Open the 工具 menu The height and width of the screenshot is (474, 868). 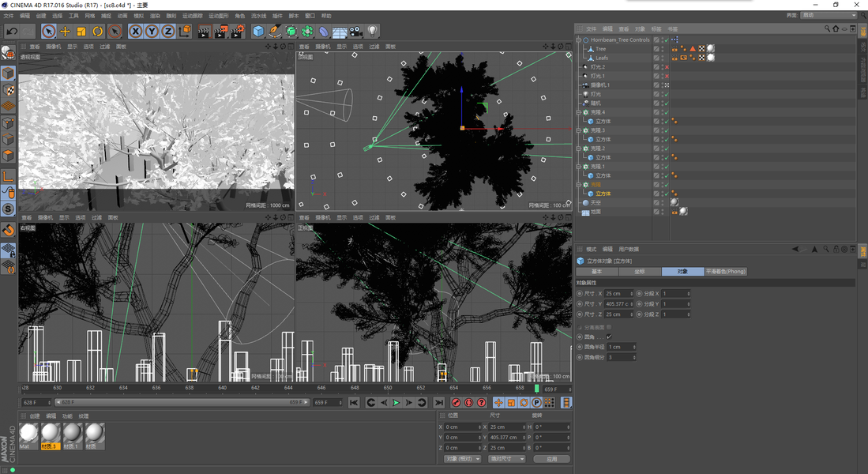click(x=73, y=16)
